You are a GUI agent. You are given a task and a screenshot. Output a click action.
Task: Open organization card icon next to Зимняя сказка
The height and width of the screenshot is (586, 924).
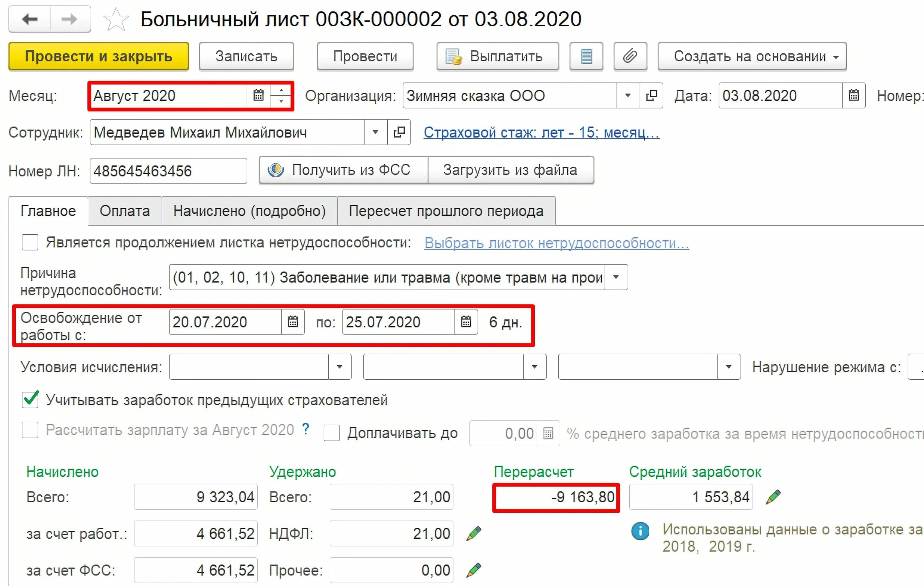coord(651,95)
